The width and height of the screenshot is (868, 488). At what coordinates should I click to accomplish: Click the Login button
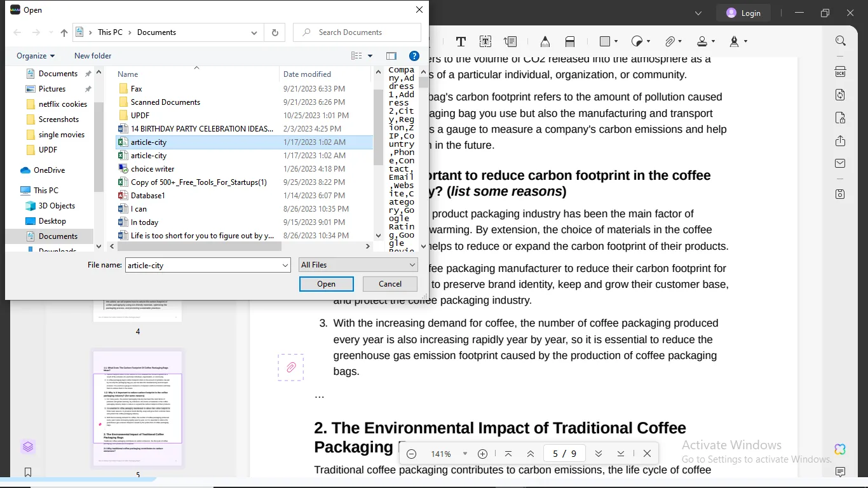tap(743, 13)
